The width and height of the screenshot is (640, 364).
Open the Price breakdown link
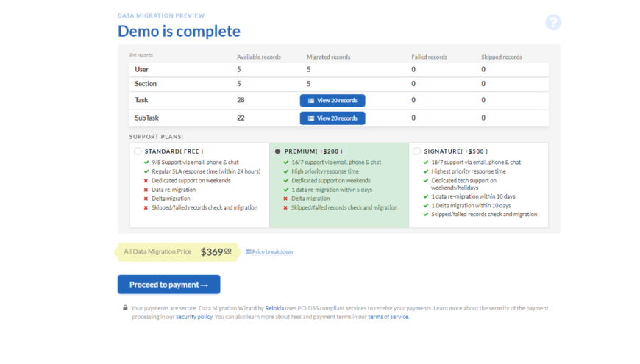coord(272,252)
